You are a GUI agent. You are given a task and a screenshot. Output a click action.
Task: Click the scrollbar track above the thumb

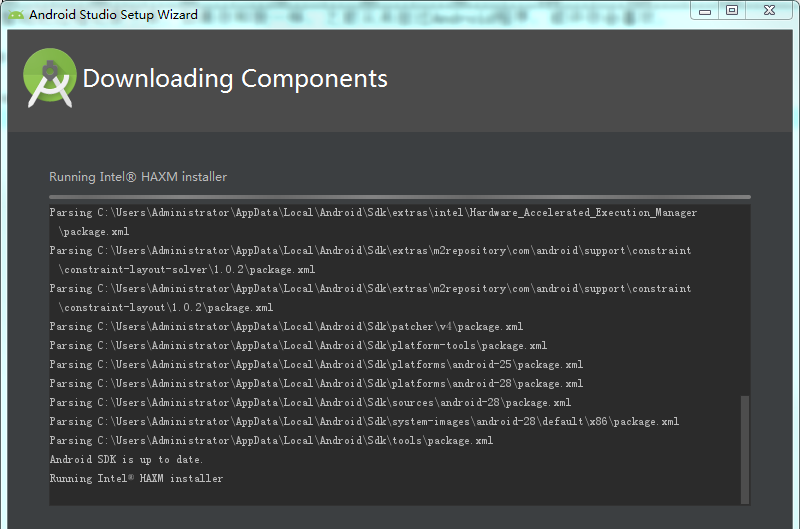pyautogui.click(x=744, y=300)
